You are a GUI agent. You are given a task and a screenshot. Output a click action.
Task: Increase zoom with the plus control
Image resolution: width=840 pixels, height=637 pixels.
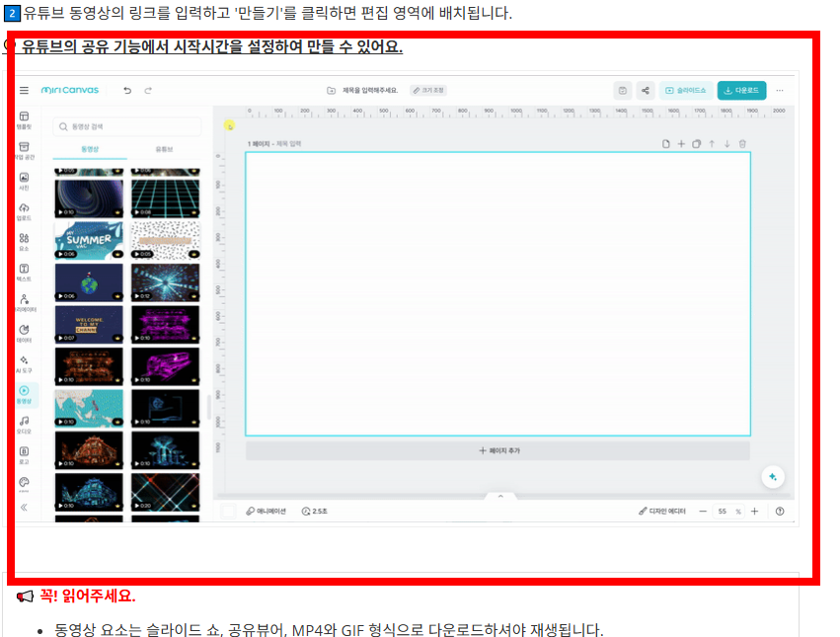[756, 512]
